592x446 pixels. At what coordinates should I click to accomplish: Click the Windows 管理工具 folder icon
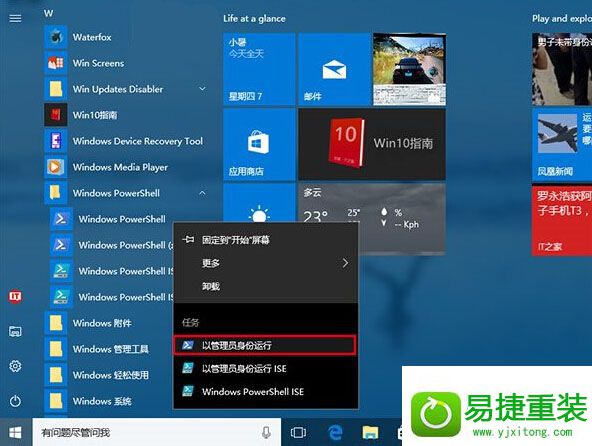point(56,349)
